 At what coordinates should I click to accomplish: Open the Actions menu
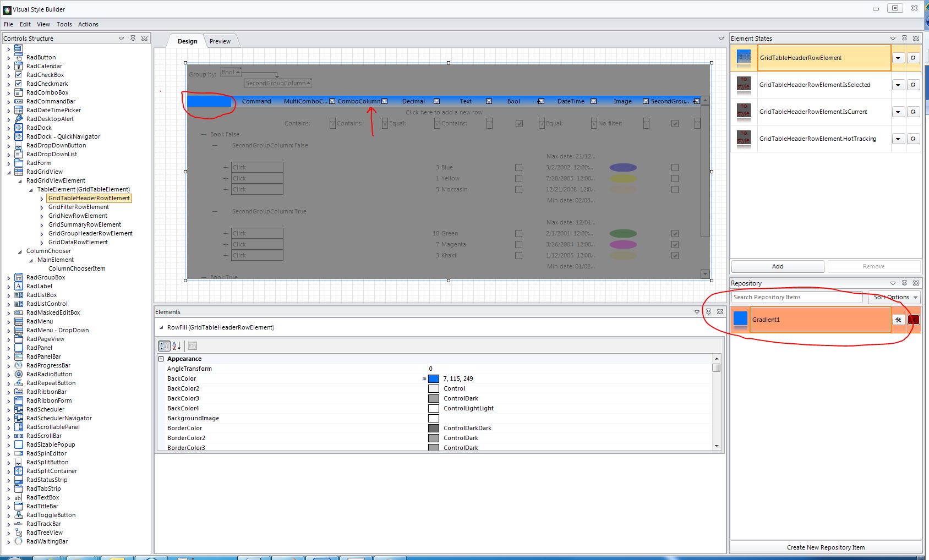click(x=88, y=24)
